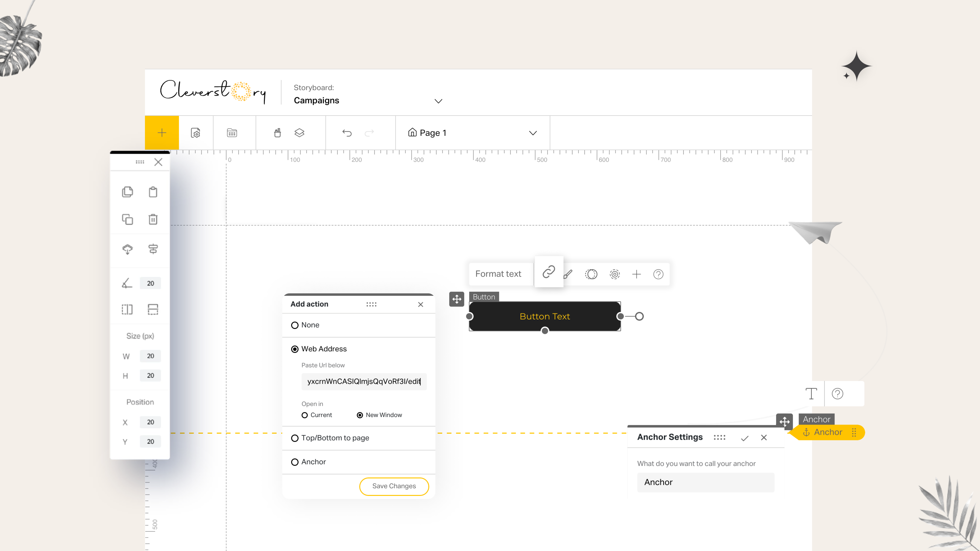Viewport: 980px width, 551px height.
Task: Click the Y position value field
Action: [x=150, y=441]
